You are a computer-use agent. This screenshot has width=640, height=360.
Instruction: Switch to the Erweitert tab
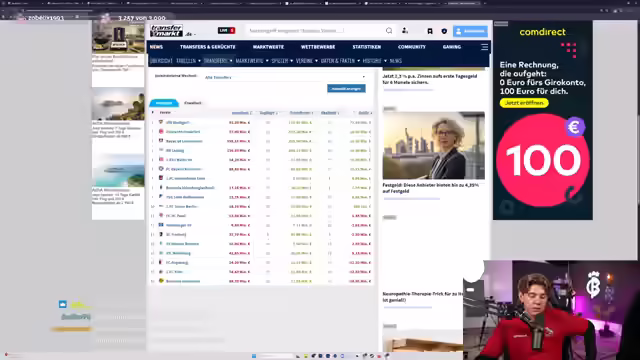click(x=193, y=103)
